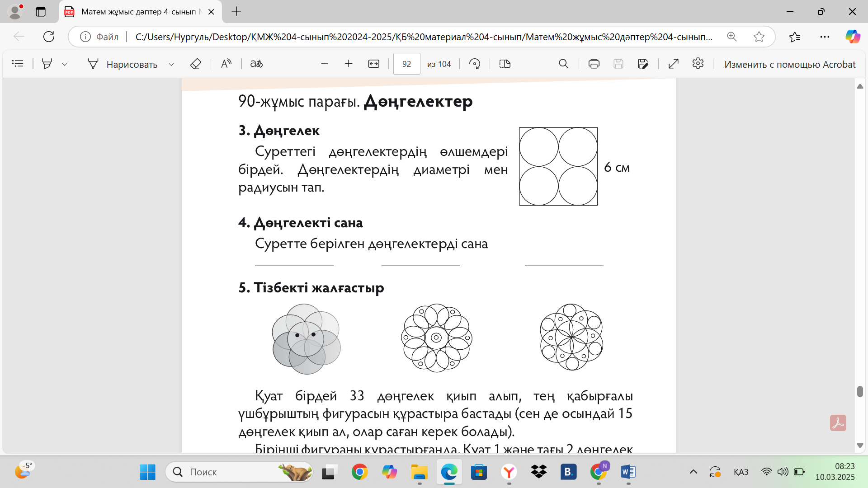868x488 pixels.
Task: Print the PDF document
Action: point(594,64)
